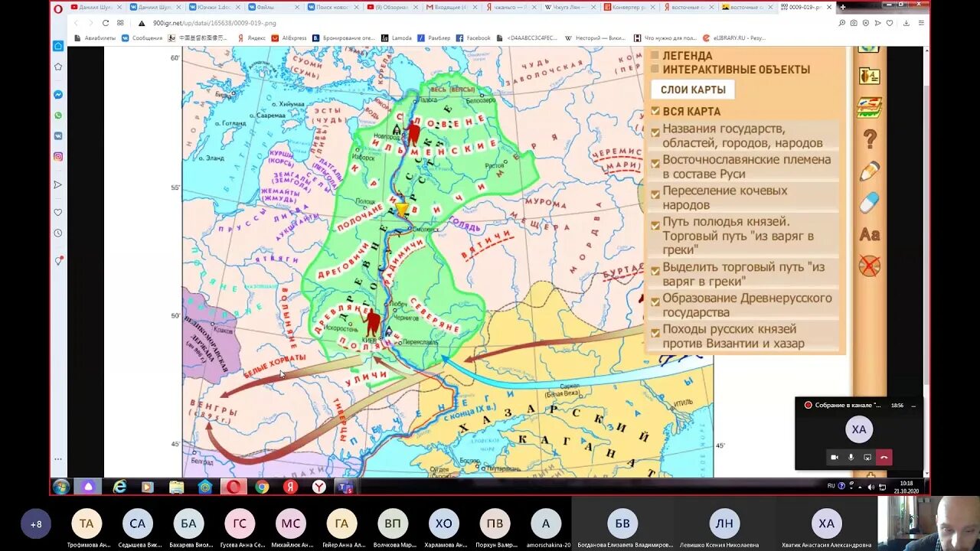Toggle Переселение кочевых народов checkbox
This screenshot has height=551, width=980.
(655, 194)
